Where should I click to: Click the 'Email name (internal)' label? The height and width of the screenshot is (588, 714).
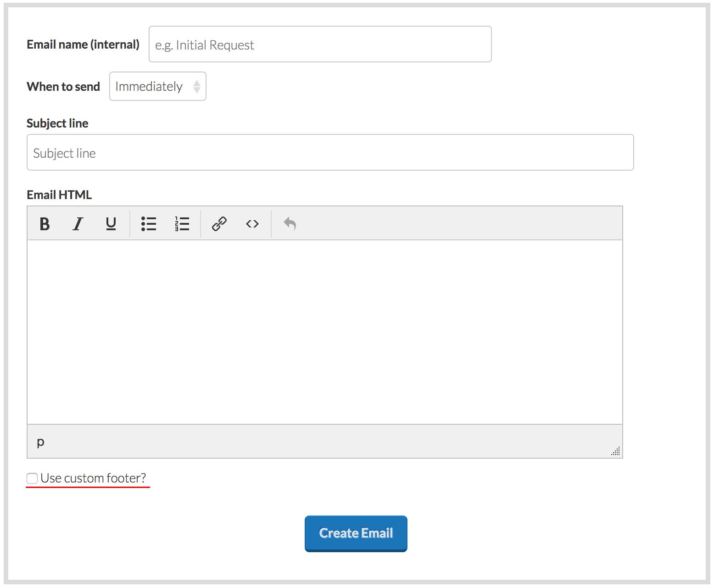(83, 44)
